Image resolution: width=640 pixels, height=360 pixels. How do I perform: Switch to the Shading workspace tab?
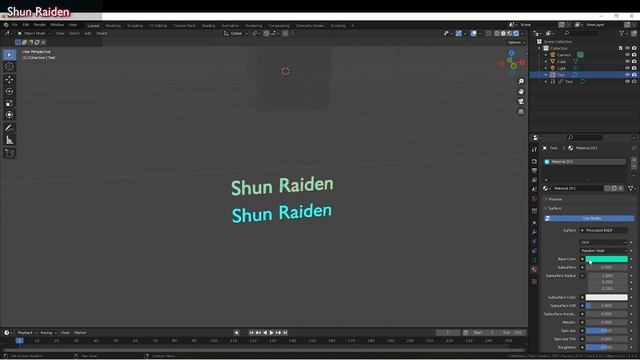[x=208, y=26]
